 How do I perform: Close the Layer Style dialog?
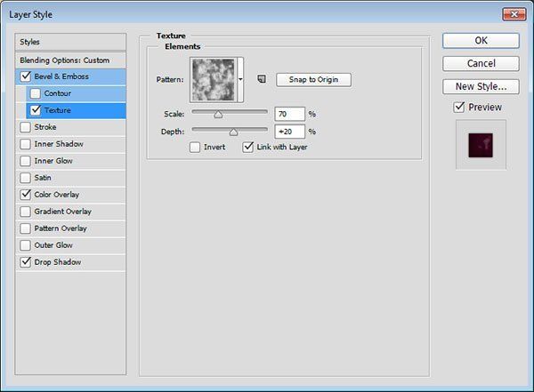click(514, 14)
